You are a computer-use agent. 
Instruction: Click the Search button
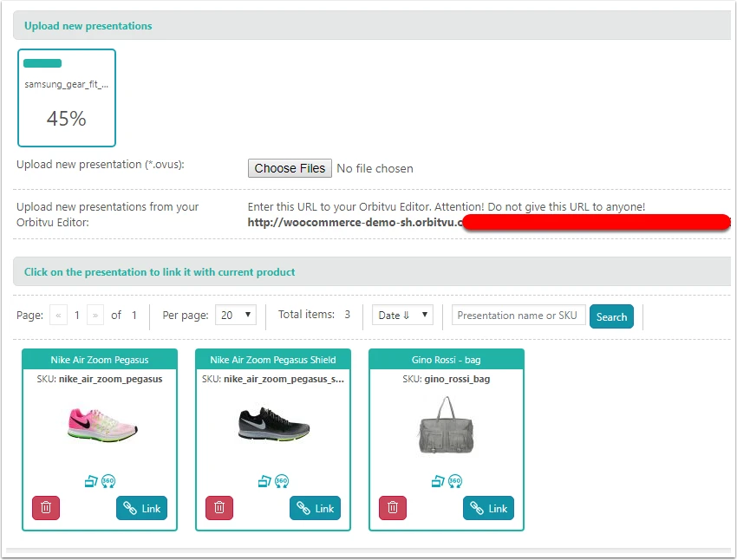(611, 316)
